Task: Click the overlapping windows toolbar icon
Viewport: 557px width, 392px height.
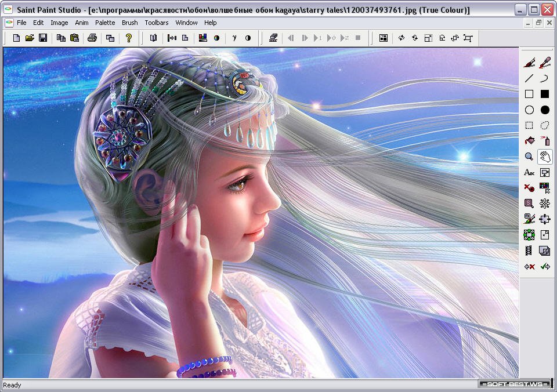Action: point(110,38)
